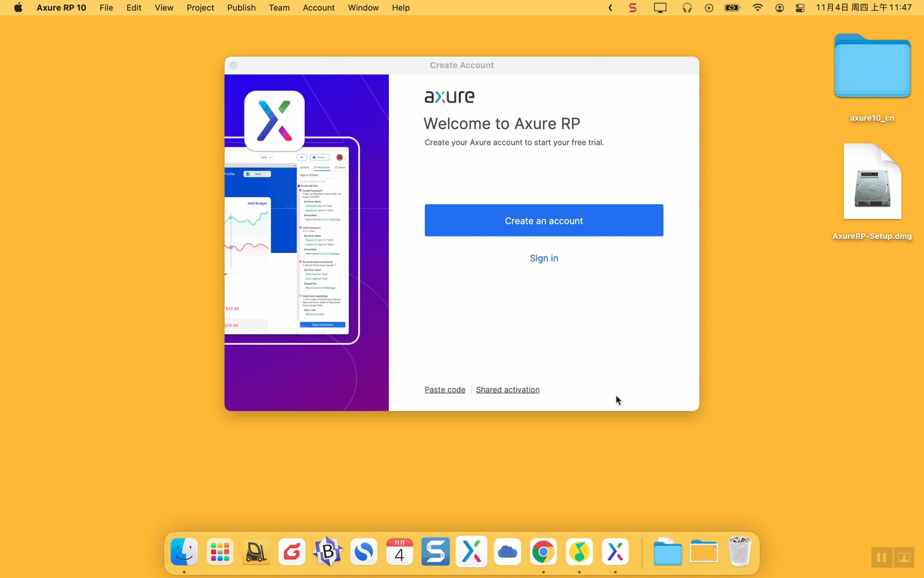924x578 pixels.
Task: Launch the forklift app in the Dock
Action: point(256,552)
